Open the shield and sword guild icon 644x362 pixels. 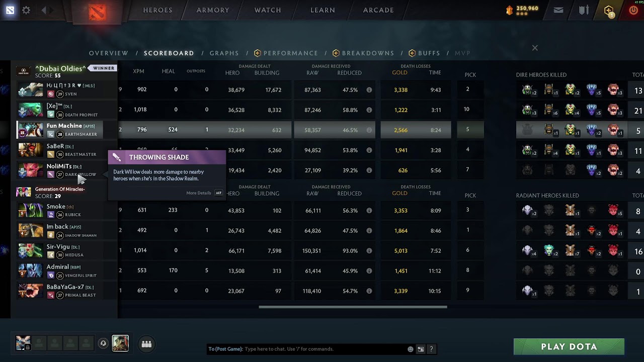tap(584, 10)
